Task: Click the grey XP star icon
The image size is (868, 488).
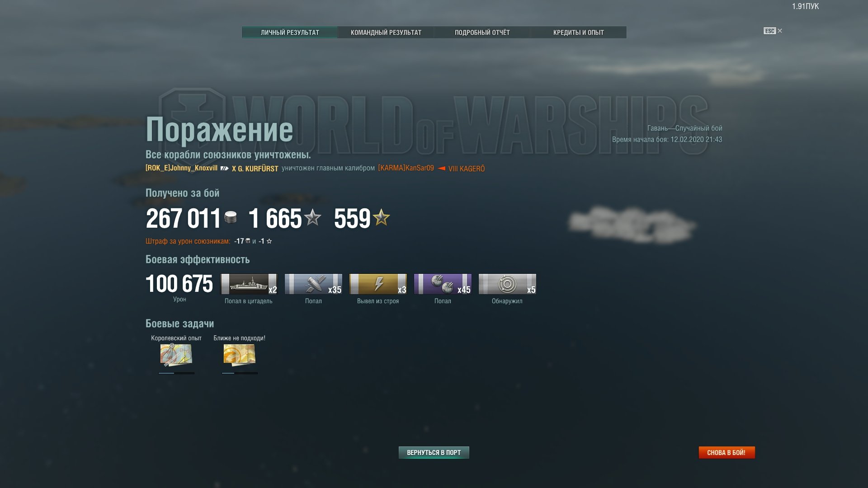Action: (x=312, y=217)
